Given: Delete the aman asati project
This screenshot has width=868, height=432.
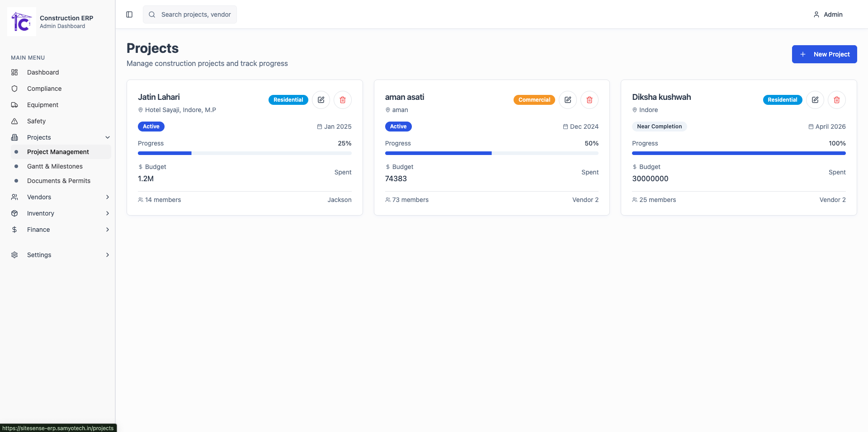Looking at the screenshot, I should 590,100.
